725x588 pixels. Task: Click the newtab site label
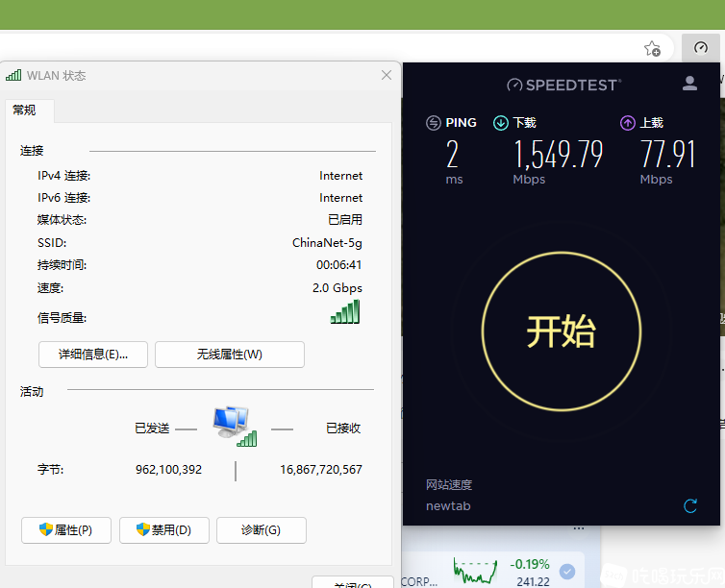pos(448,506)
